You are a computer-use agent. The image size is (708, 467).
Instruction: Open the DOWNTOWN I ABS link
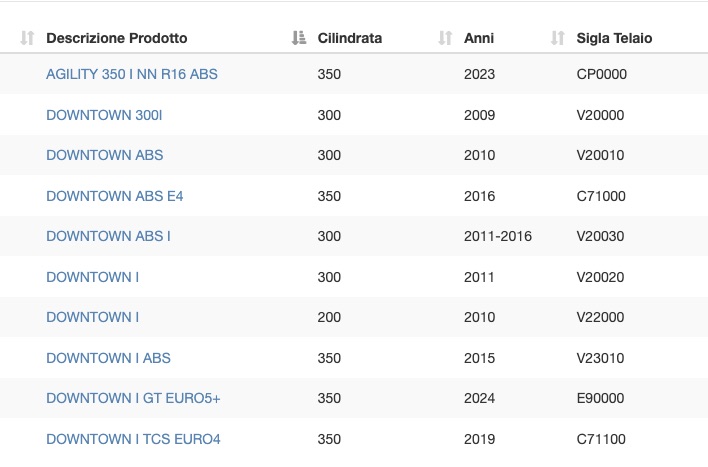pos(108,358)
